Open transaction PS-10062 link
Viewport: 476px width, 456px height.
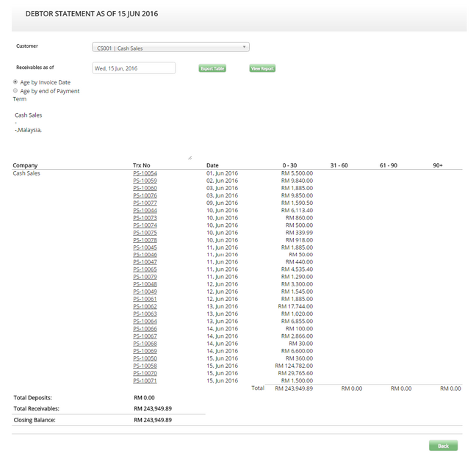[145, 306]
